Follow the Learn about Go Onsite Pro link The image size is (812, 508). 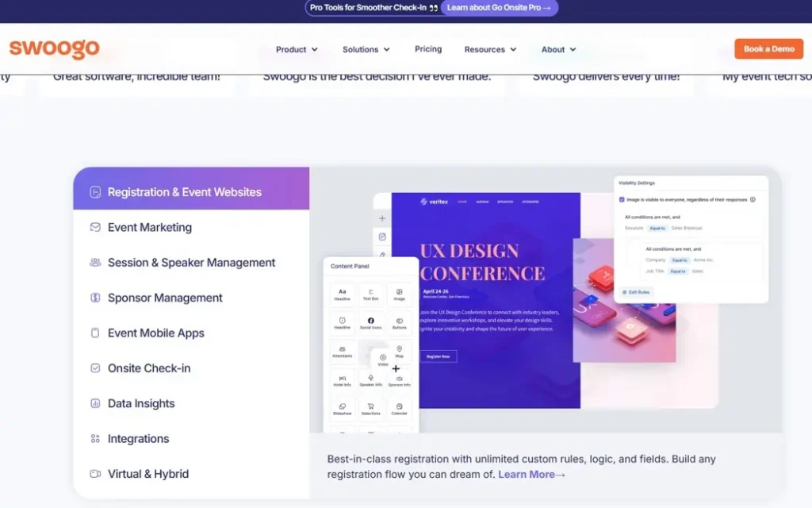499,8
